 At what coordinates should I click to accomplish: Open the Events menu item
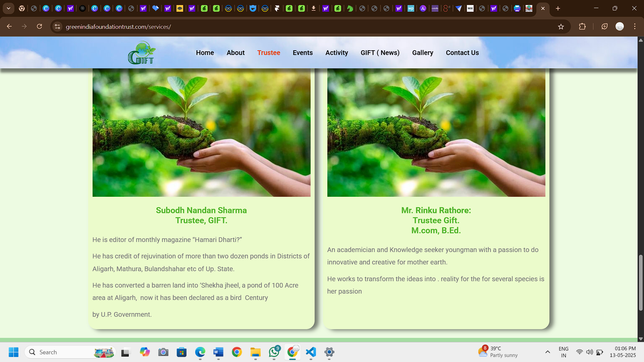(x=303, y=53)
